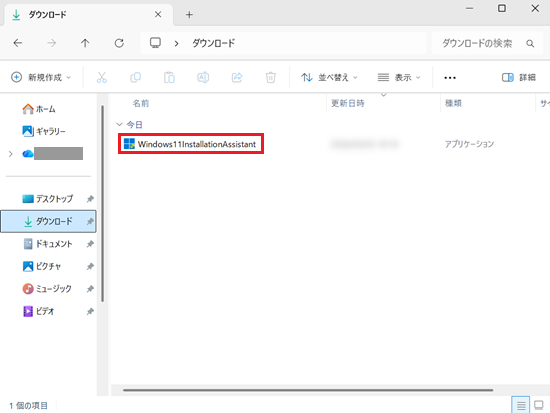Screen dimensions: 550x413
Task: Click the Back navigation arrow
Action: [x=18, y=43]
